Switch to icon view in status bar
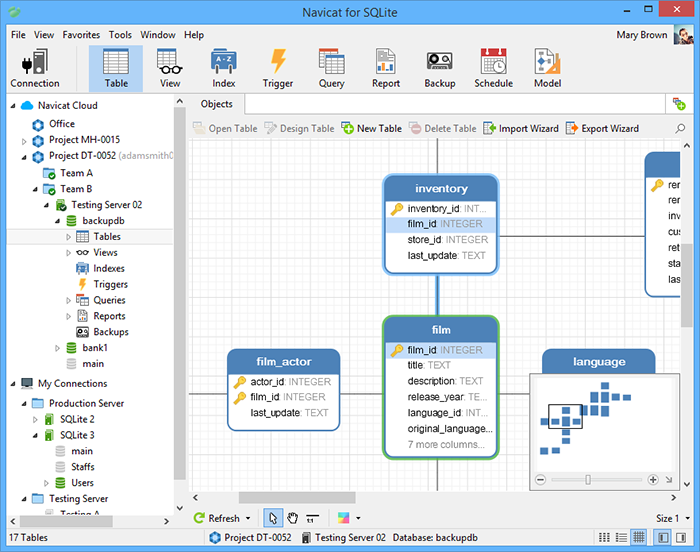 [x=604, y=537]
